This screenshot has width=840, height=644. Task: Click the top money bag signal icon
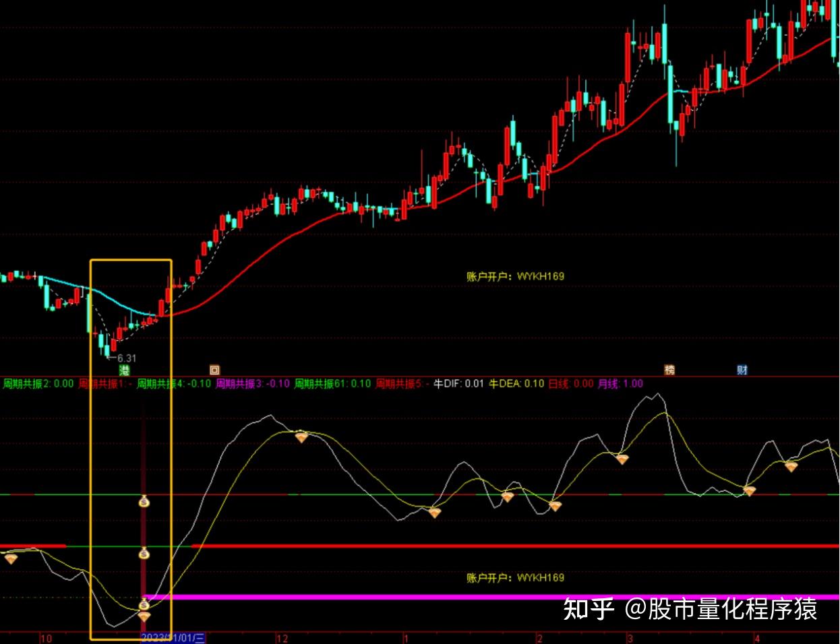click(144, 501)
